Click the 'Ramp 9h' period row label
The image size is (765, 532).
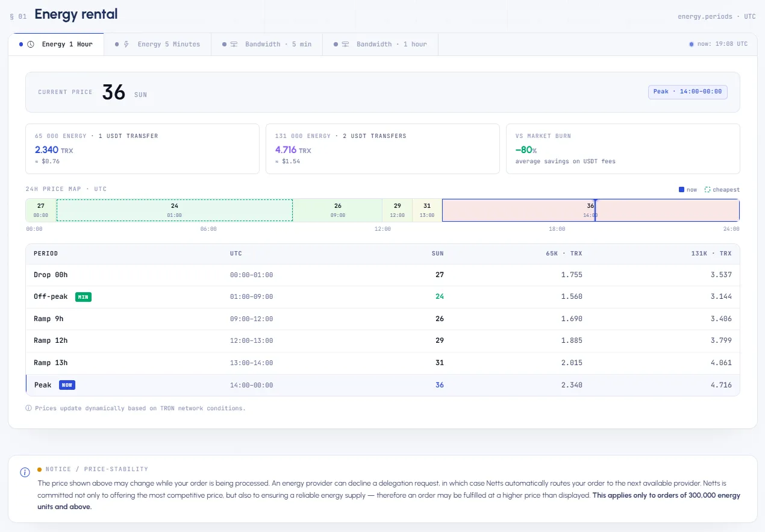49,319
